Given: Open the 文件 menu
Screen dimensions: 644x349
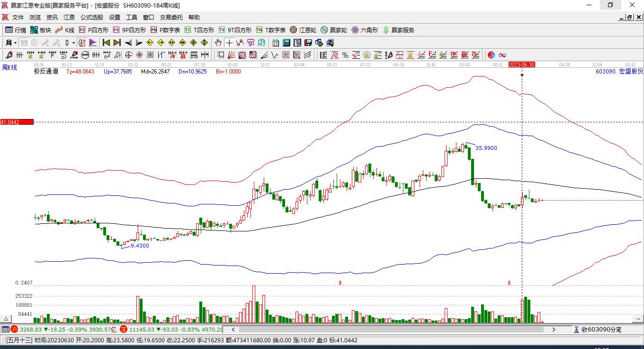Looking at the screenshot, I should 18,18.
